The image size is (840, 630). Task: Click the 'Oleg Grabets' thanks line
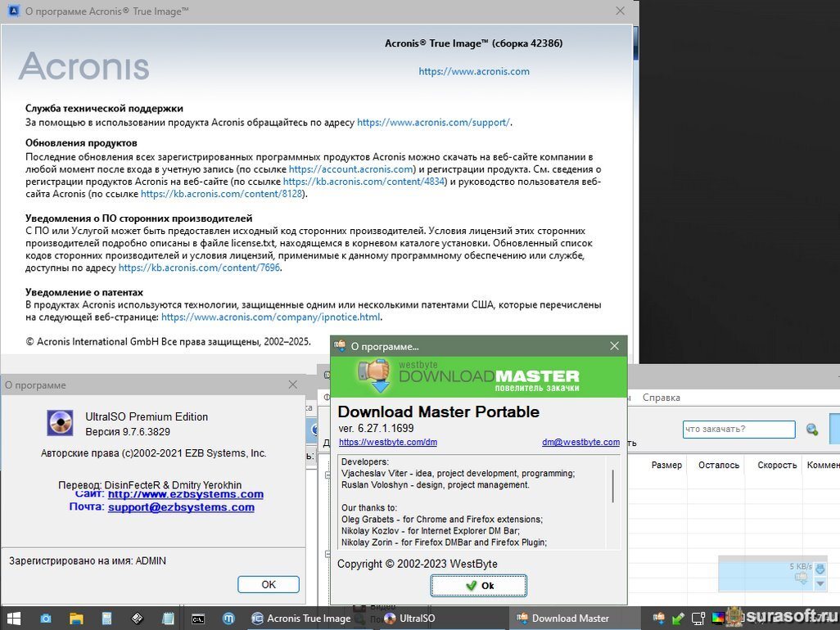click(442, 520)
